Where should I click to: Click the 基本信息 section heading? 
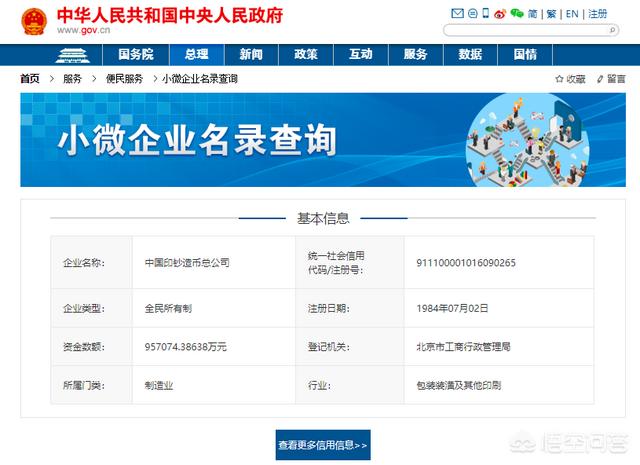click(x=323, y=218)
